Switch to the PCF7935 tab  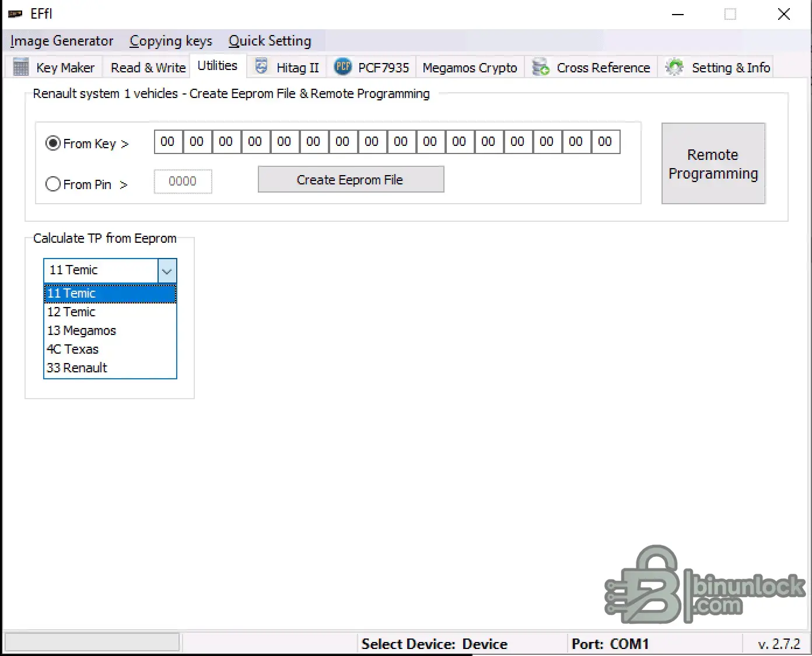pos(372,67)
